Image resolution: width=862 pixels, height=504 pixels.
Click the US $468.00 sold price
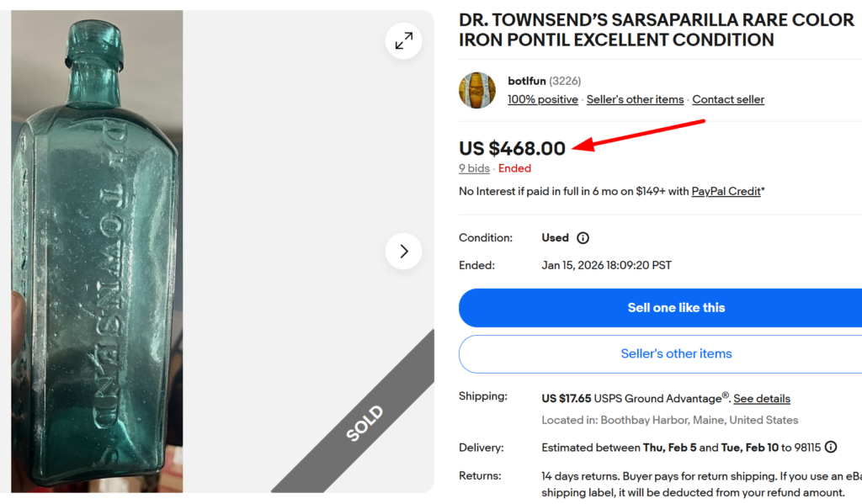click(x=512, y=148)
